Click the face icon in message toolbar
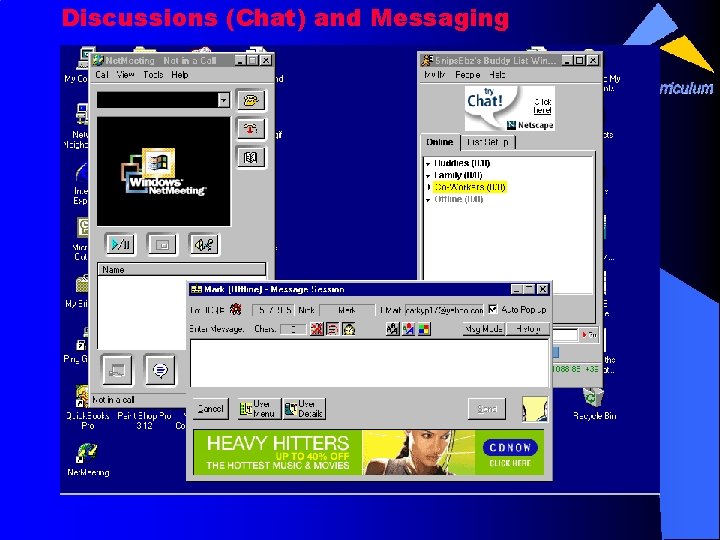This screenshot has width=720, height=540. [x=349, y=329]
